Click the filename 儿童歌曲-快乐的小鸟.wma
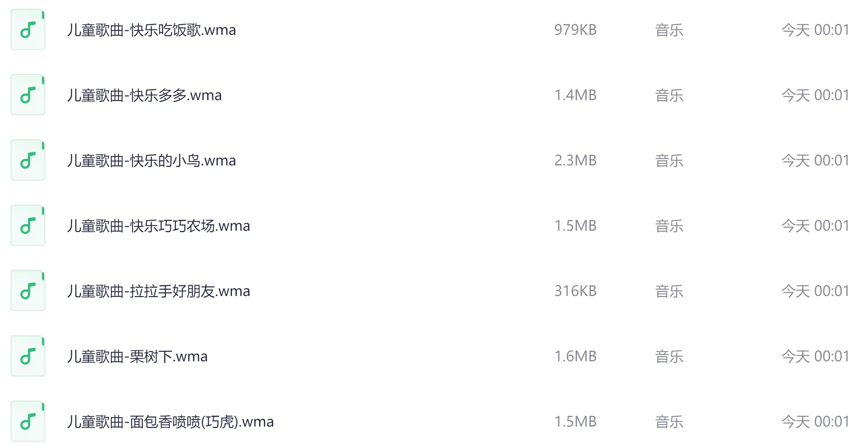868x444 pixels. (151, 161)
